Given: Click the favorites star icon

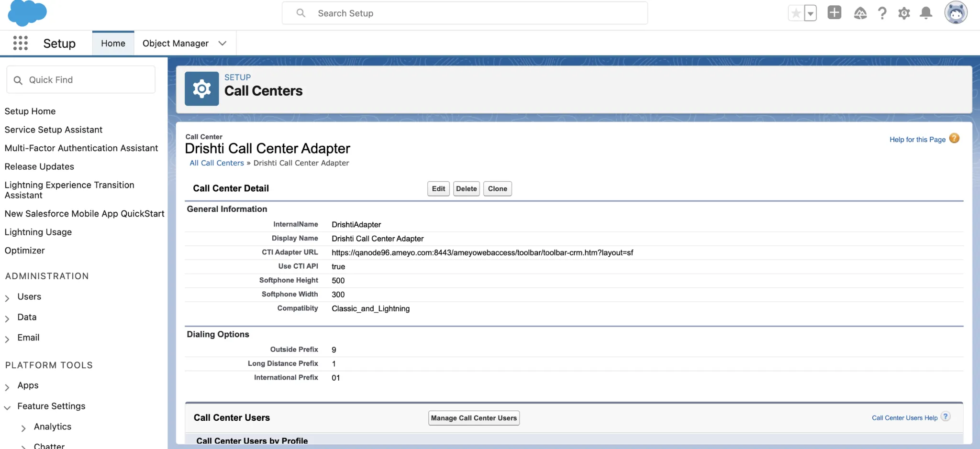Looking at the screenshot, I should [796, 13].
